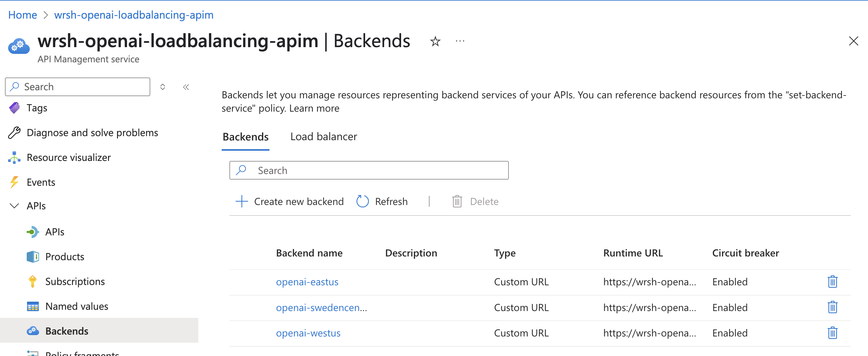The height and width of the screenshot is (356, 868).
Task: Click Custom URL in openai-eastus row
Action: click(x=521, y=282)
